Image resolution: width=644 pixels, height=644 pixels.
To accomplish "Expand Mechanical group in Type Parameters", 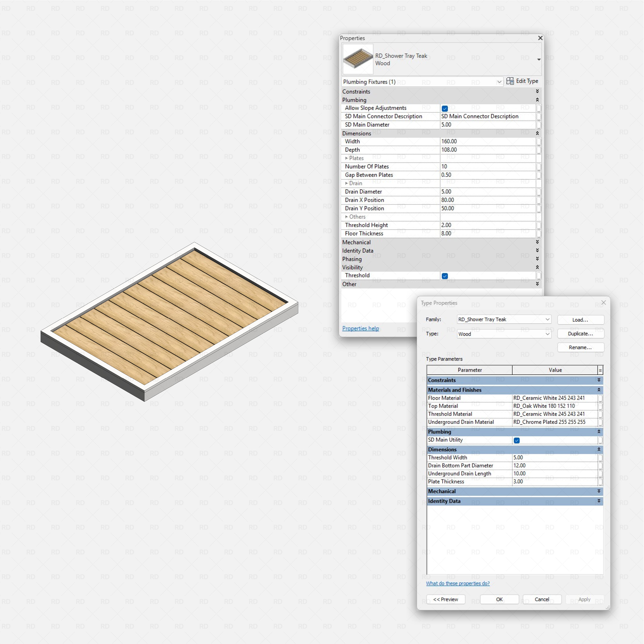I will point(599,491).
